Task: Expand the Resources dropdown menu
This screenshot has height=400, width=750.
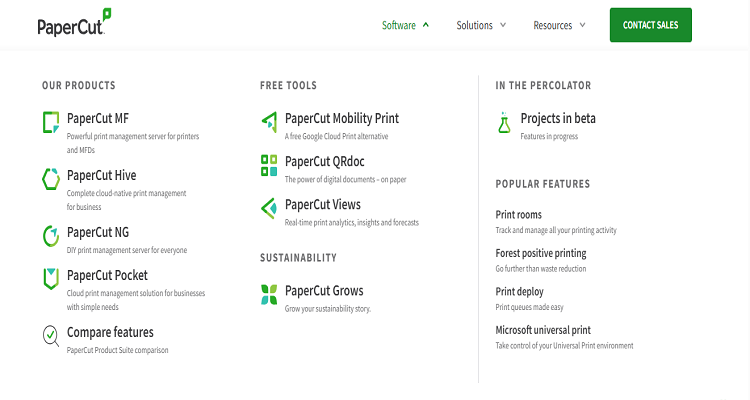Action: [x=559, y=25]
